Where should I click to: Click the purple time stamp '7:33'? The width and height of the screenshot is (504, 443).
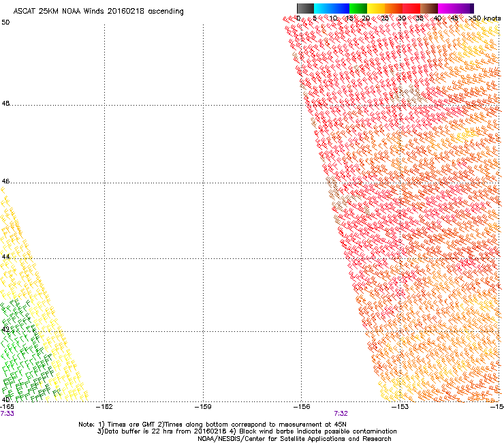[x=7, y=414]
